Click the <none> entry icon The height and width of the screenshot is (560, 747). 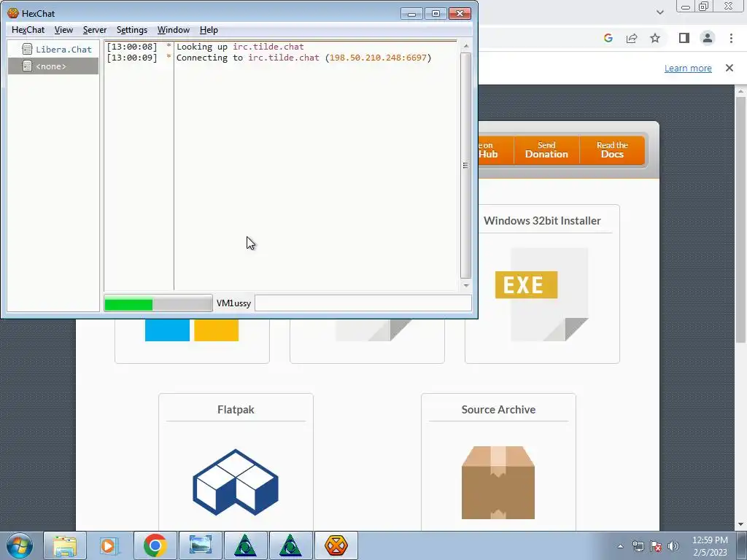(x=27, y=66)
